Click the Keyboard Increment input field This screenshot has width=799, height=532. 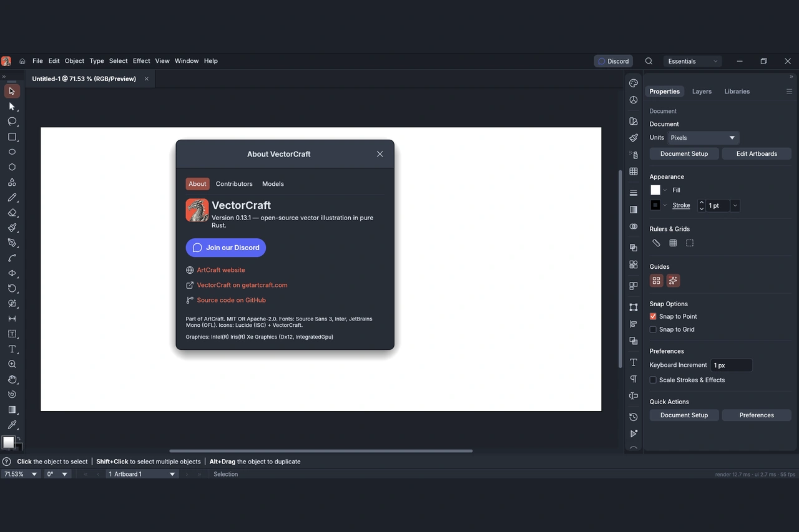coord(732,365)
